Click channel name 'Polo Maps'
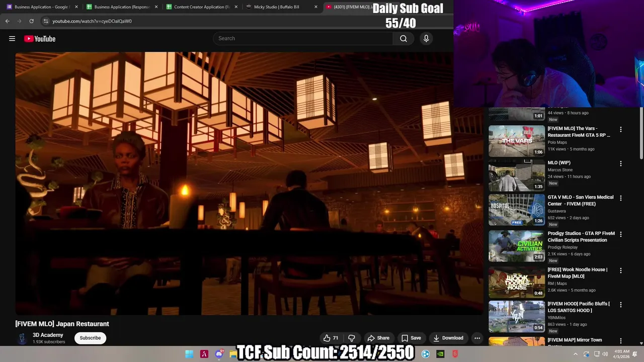This screenshot has height=362, width=644. (x=557, y=142)
